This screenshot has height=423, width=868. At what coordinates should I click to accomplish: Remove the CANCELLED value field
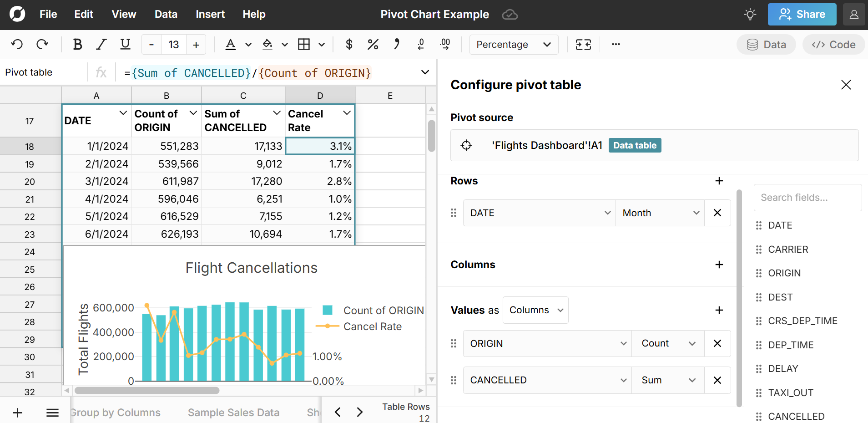[717, 380]
